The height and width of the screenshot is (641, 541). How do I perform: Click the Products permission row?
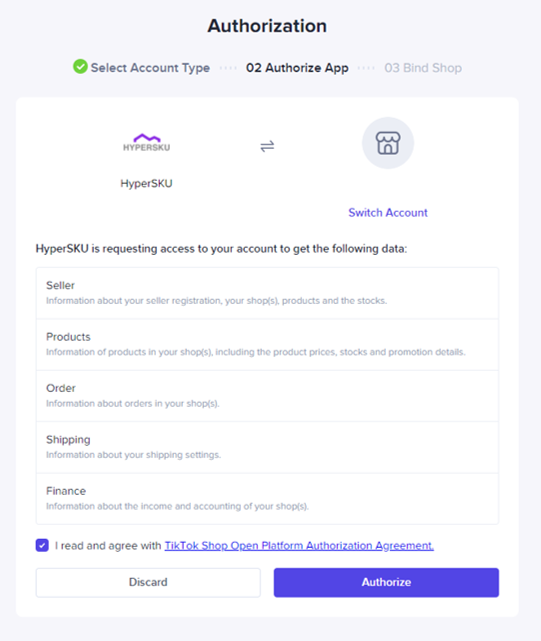tap(267, 345)
